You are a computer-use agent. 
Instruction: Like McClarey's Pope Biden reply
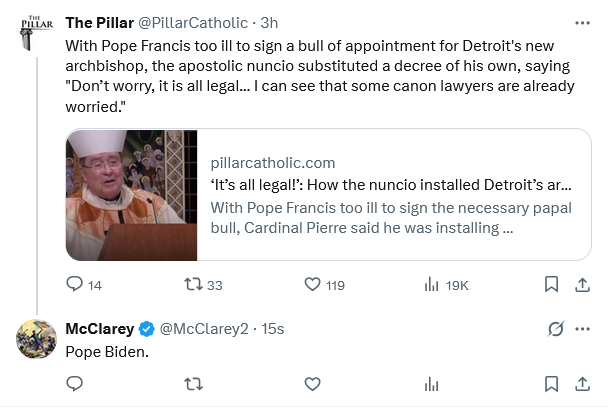tap(313, 383)
